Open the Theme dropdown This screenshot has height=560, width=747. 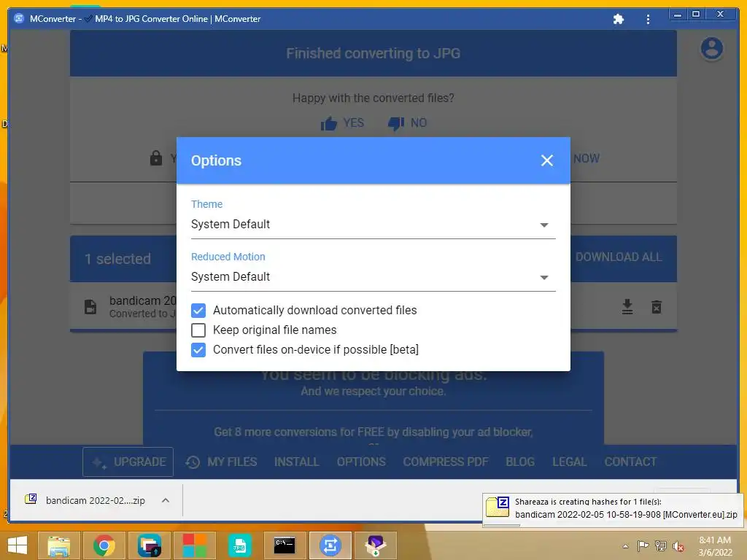(373, 225)
